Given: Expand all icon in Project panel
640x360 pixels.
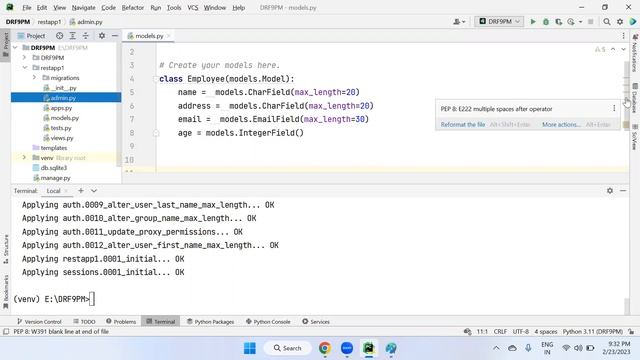Looking at the screenshot, I should (x=73, y=36).
